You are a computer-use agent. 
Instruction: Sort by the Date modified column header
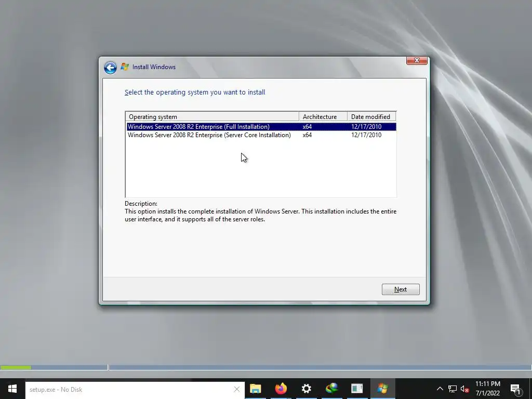[371, 117]
